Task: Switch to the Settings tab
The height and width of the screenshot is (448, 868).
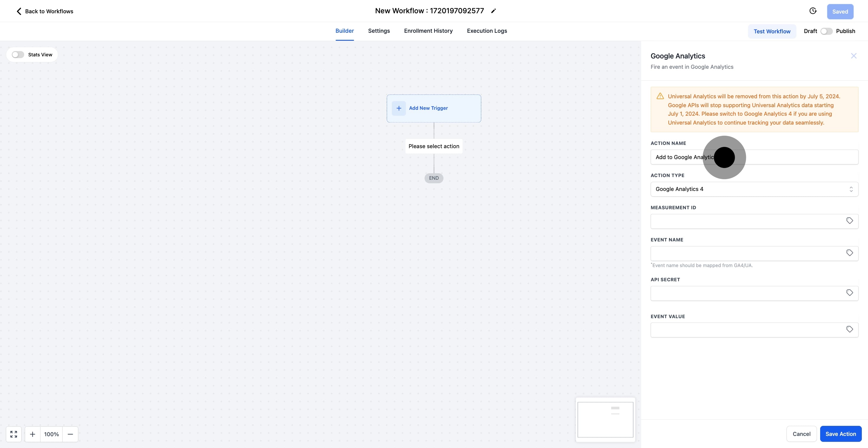Action: tap(379, 31)
